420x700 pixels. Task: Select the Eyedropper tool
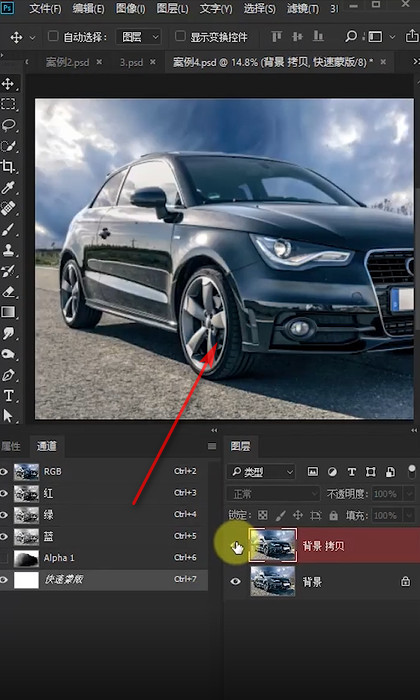(x=8, y=188)
